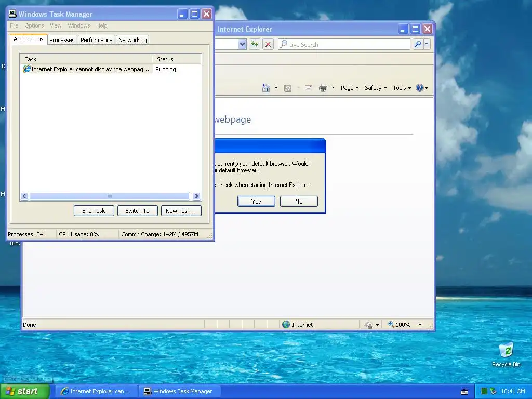Click the left scroll arrow in task list
532x399 pixels.
pos(24,196)
